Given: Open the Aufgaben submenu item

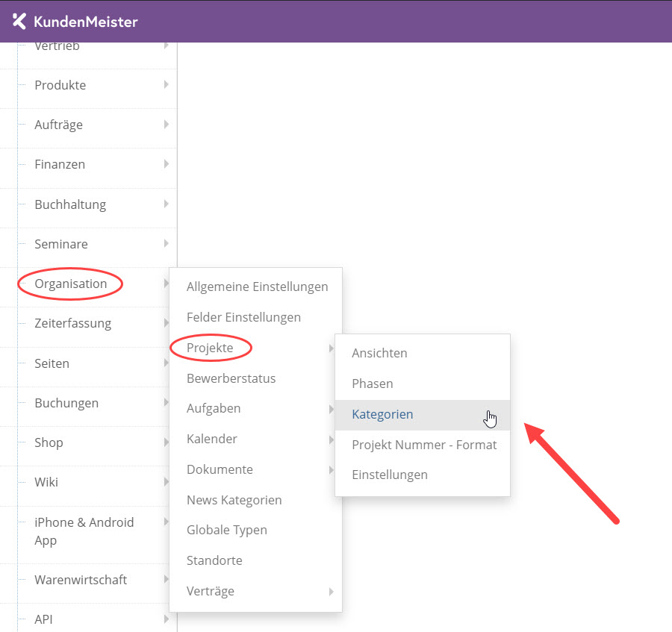Looking at the screenshot, I should 214,408.
